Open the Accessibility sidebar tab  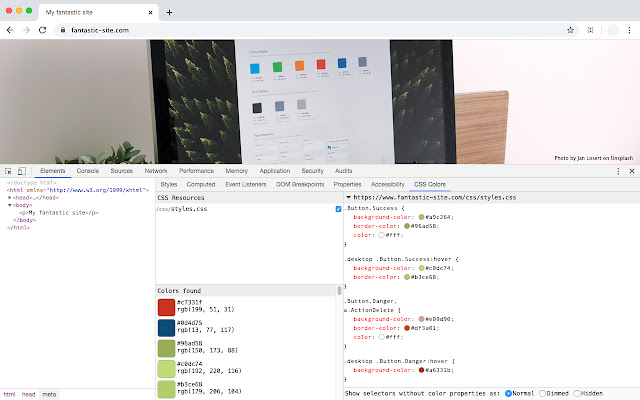[388, 184]
